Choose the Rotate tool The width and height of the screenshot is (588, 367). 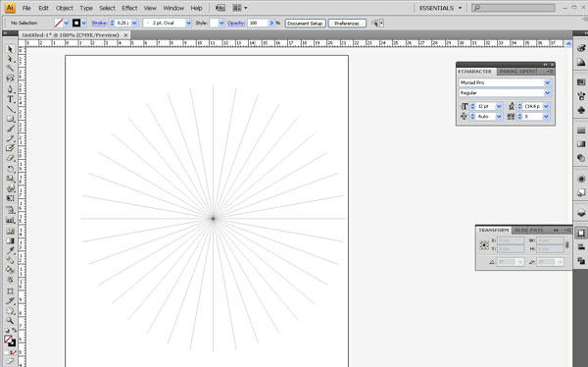pyautogui.click(x=10, y=169)
